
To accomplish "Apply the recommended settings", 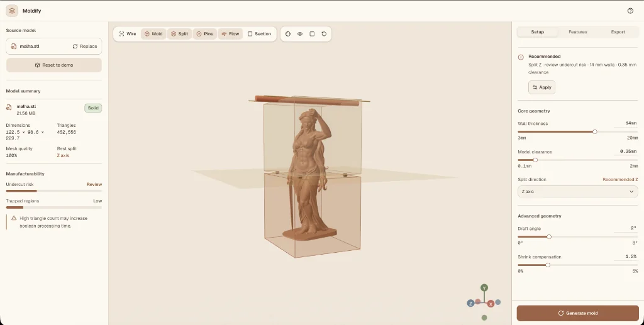I will point(541,87).
